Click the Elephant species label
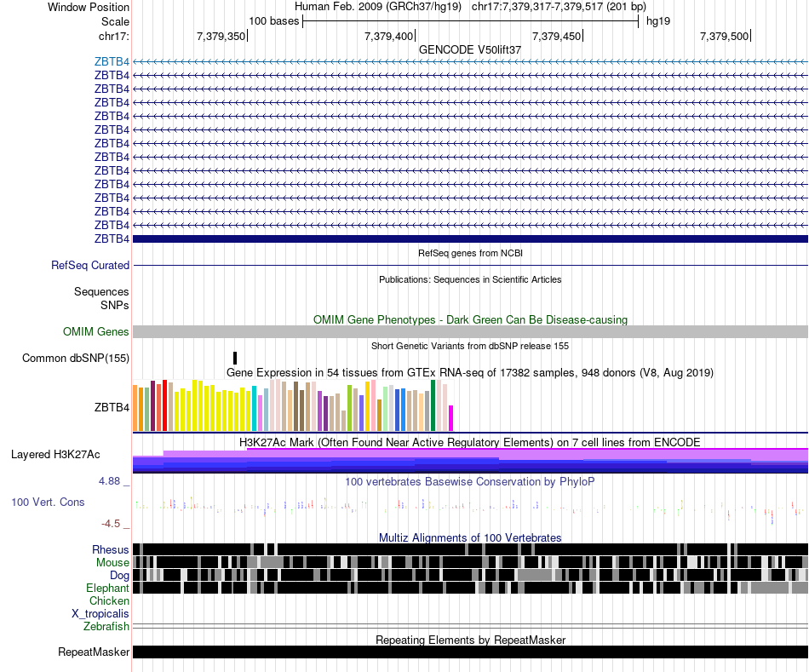This screenshot has width=809, height=672. [x=107, y=589]
